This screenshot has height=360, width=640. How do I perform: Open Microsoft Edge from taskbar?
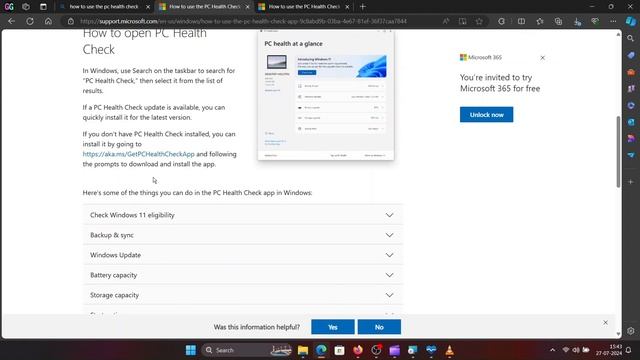(321, 350)
